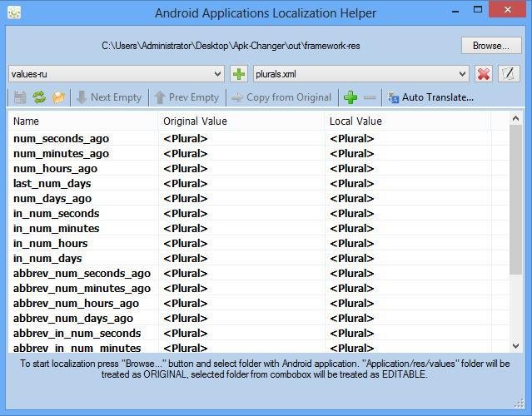Viewport: 532px width, 416px height.
Task: Select the last_num_days row
Action: click(259, 183)
